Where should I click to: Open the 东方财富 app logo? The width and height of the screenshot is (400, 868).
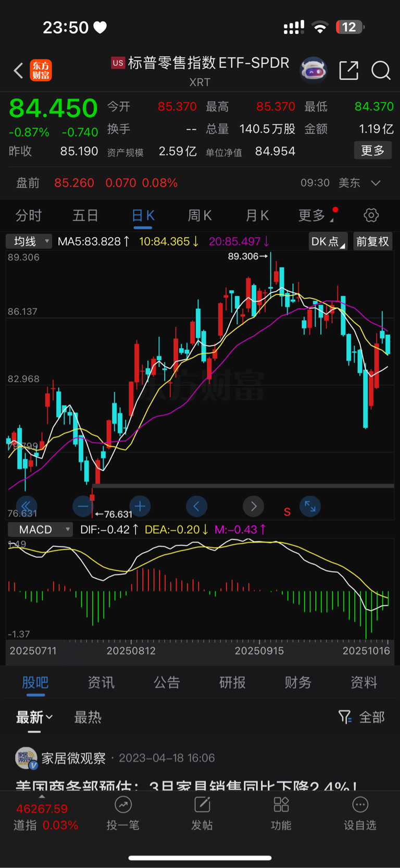pos(41,70)
